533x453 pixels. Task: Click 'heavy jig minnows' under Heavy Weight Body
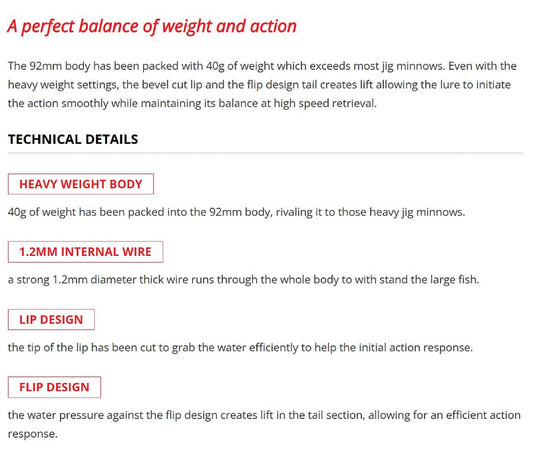coord(417,212)
